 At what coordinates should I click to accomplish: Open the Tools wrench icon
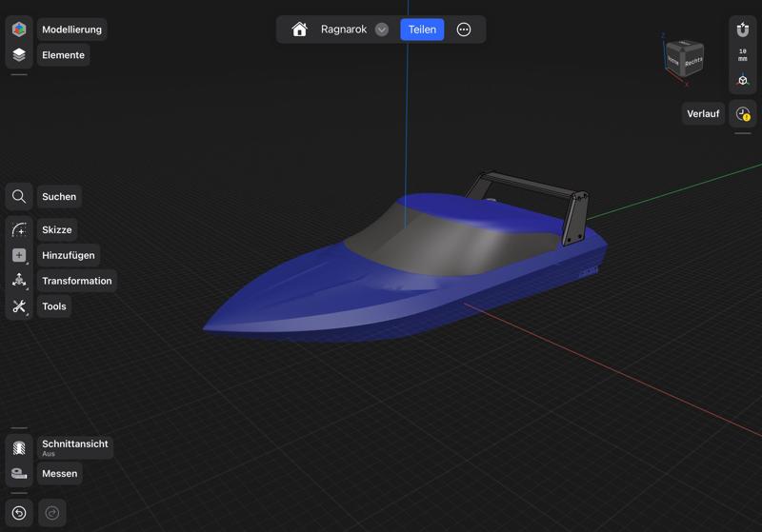(x=19, y=306)
